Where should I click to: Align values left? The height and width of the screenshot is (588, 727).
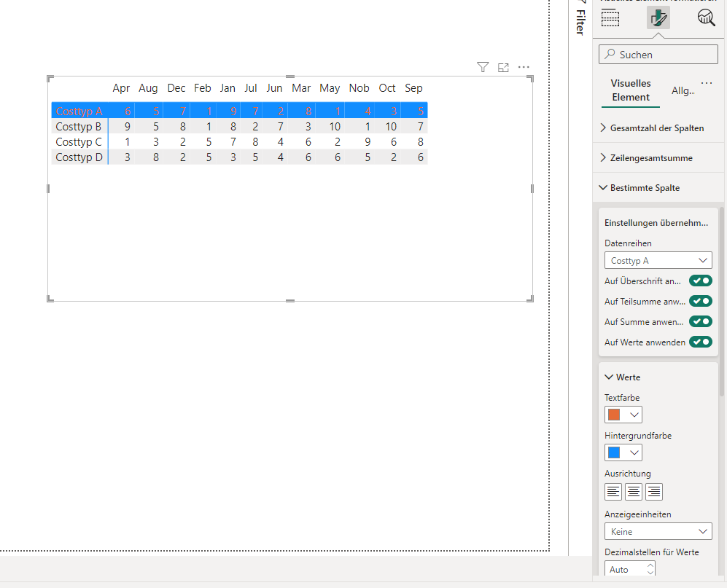pos(613,492)
